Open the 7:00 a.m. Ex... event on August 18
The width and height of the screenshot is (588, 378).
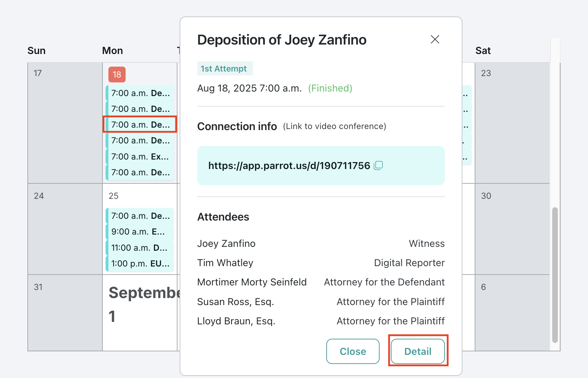click(140, 156)
